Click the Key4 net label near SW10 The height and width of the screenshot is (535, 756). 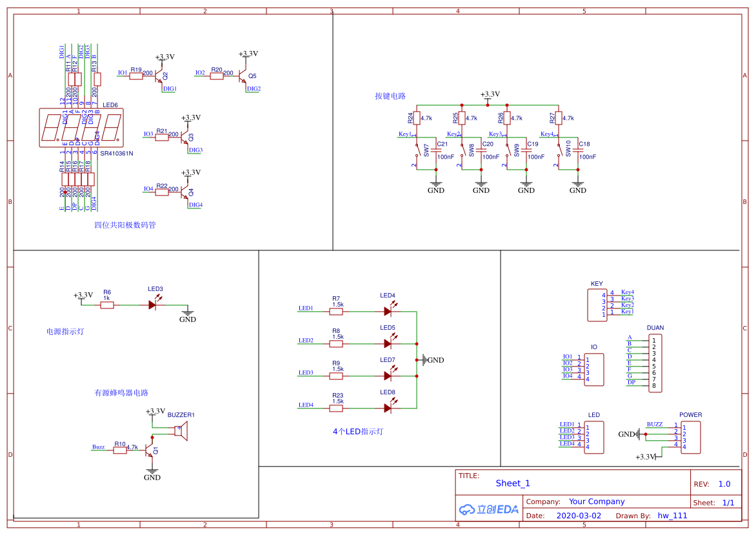tap(547, 134)
